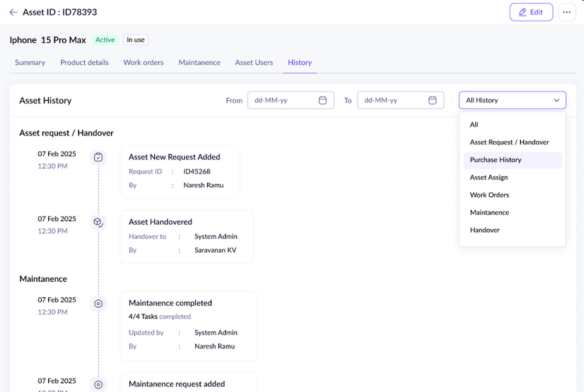Click Naresh Ramu in Maintanence completed card

click(215, 346)
